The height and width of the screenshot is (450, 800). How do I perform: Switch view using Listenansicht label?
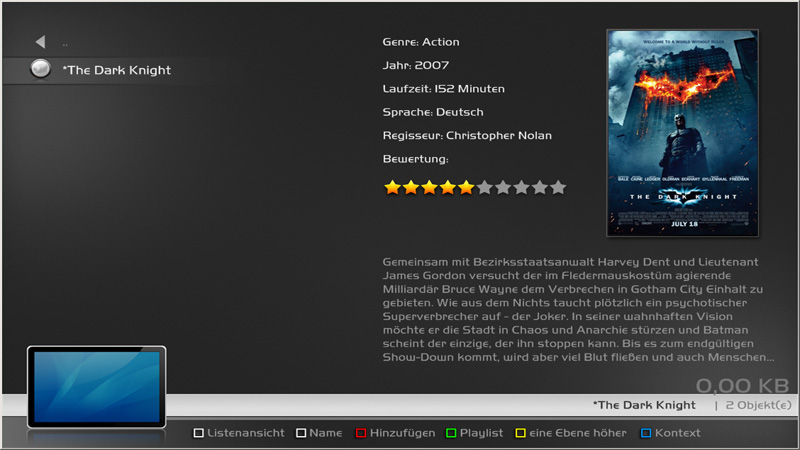coord(246,433)
